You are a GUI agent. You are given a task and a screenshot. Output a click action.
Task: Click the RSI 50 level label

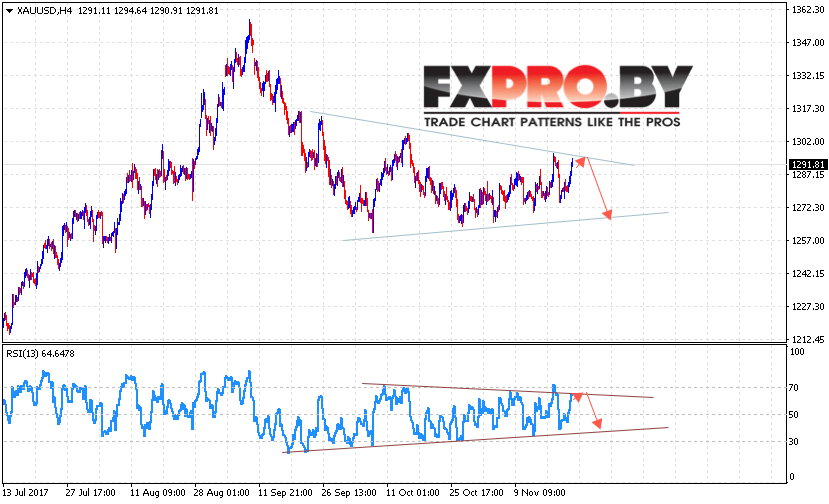[x=794, y=415]
